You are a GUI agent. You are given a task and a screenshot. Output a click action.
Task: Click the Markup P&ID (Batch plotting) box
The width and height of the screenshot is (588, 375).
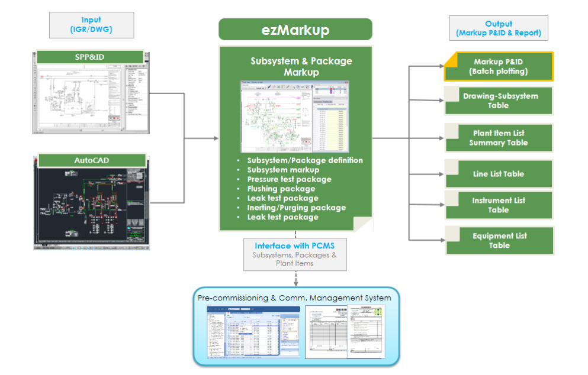click(499, 67)
